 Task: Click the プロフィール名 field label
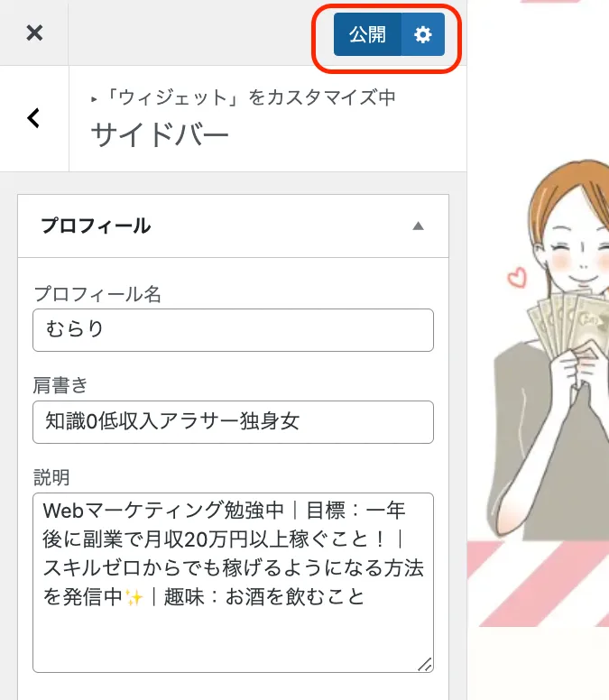coord(97,294)
